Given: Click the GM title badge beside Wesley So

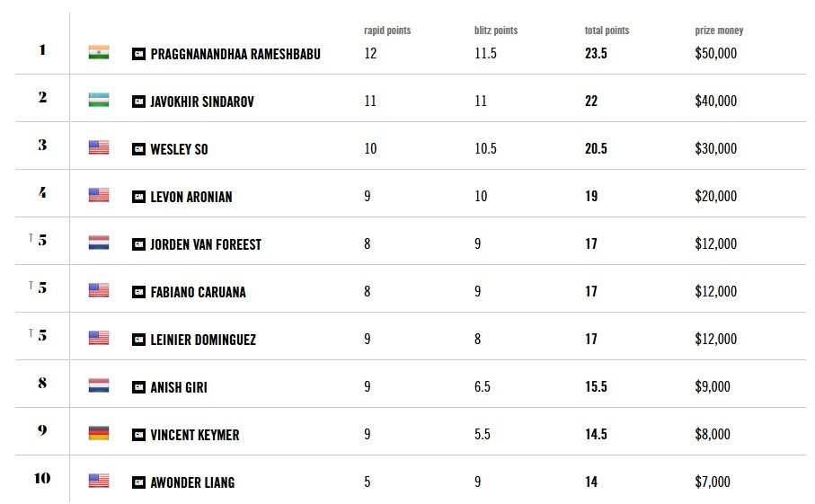Looking at the screenshot, I should (x=138, y=150).
